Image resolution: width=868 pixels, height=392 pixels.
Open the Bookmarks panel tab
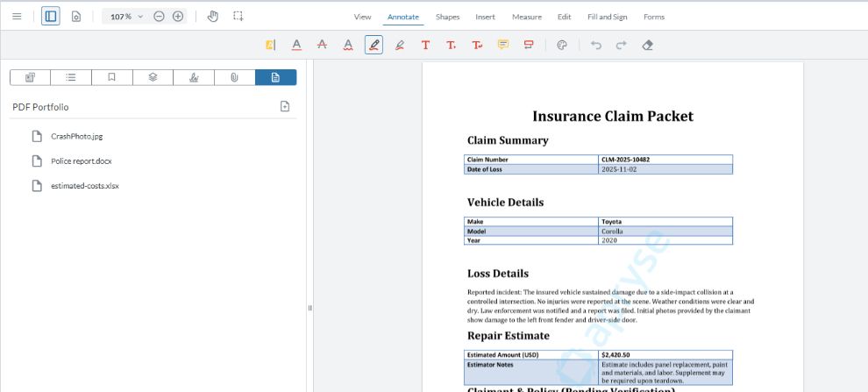(112, 77)
